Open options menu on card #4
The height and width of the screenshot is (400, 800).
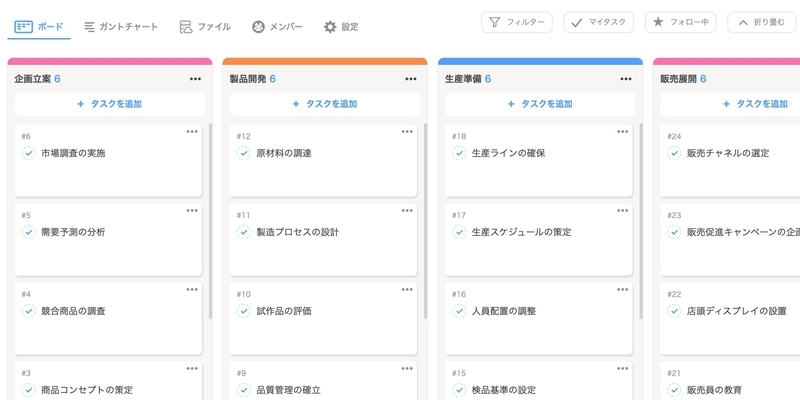(x=192, y=290)
